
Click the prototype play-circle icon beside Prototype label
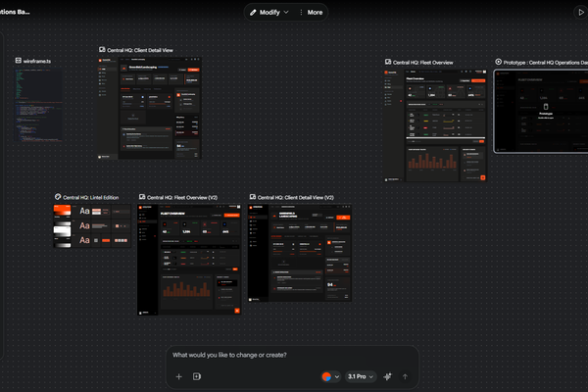click(x=498, y=62)
